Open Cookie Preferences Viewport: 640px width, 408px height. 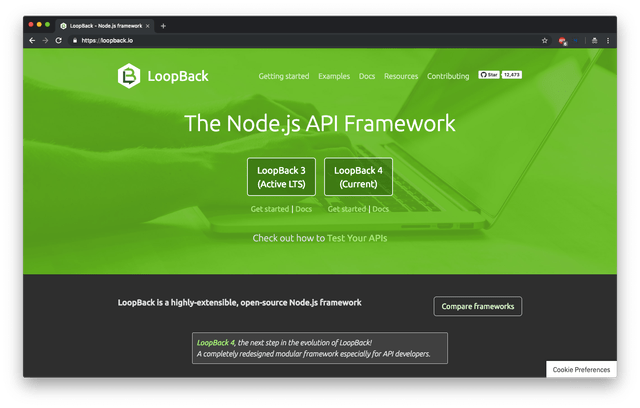point(581,370)
